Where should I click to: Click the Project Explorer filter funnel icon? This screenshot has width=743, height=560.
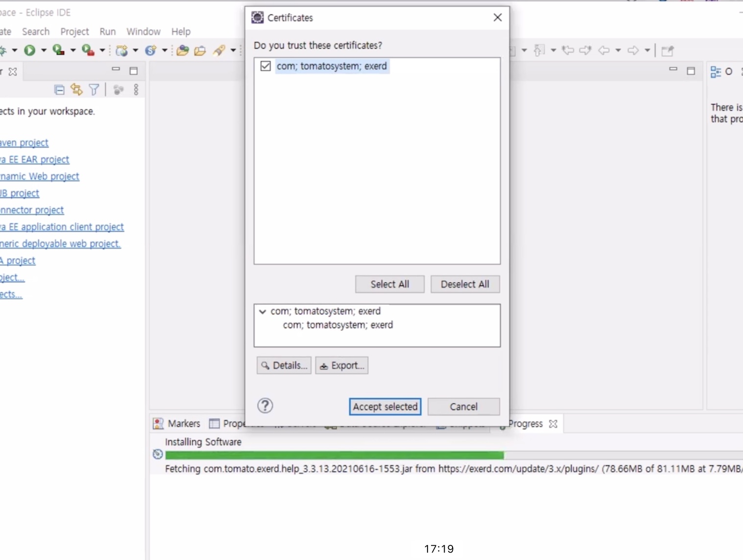[x=94, y=89]
